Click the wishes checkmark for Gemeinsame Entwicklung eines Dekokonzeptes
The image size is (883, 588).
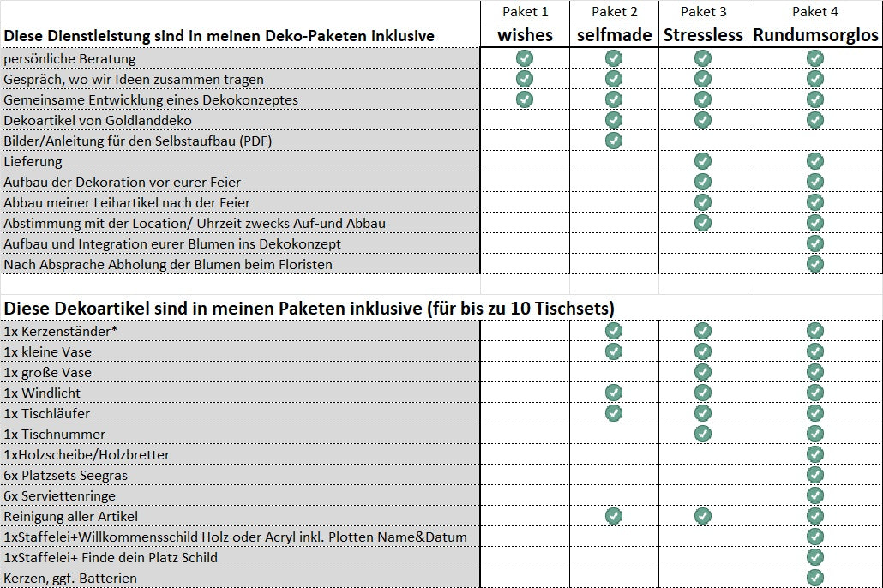[x=525, y=99]
